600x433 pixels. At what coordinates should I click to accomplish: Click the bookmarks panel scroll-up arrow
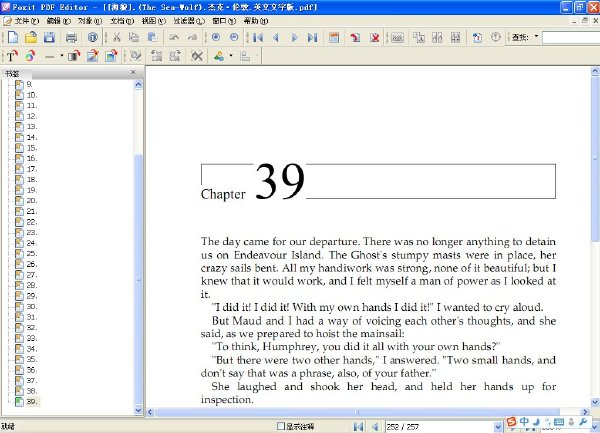click(139, 85)
